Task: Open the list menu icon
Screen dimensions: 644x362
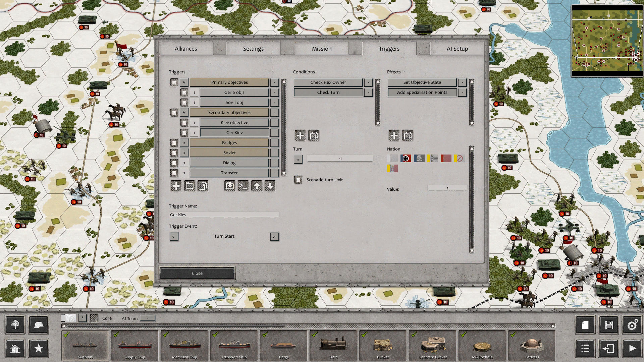Action: (585, 348)
